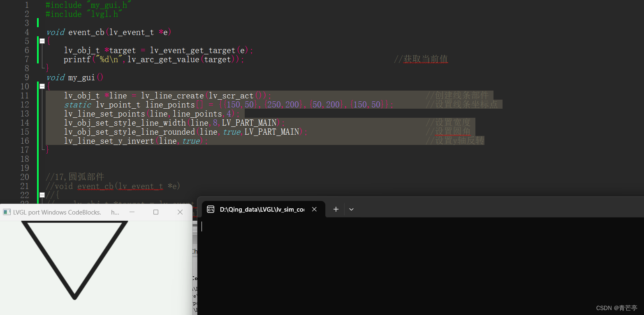Minimize the LVGL port Windows CodeBlocks window

(x=132, y=212)
